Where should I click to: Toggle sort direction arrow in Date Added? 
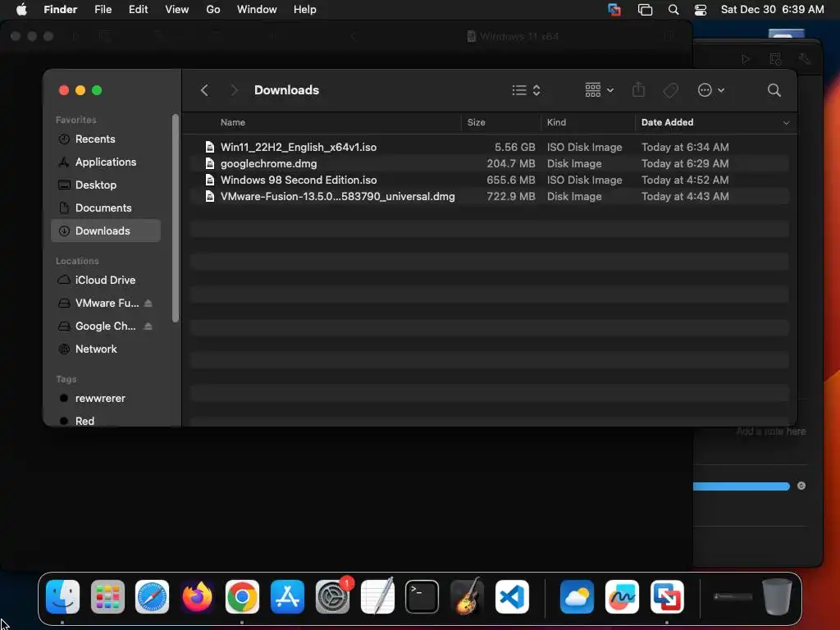tap(786, 123)
